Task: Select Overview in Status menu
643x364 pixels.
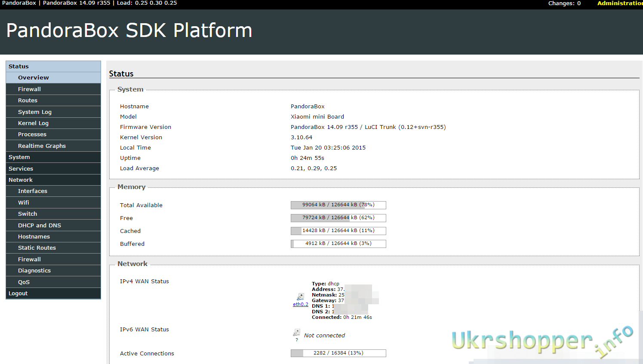Action: [x=53, y=78]
